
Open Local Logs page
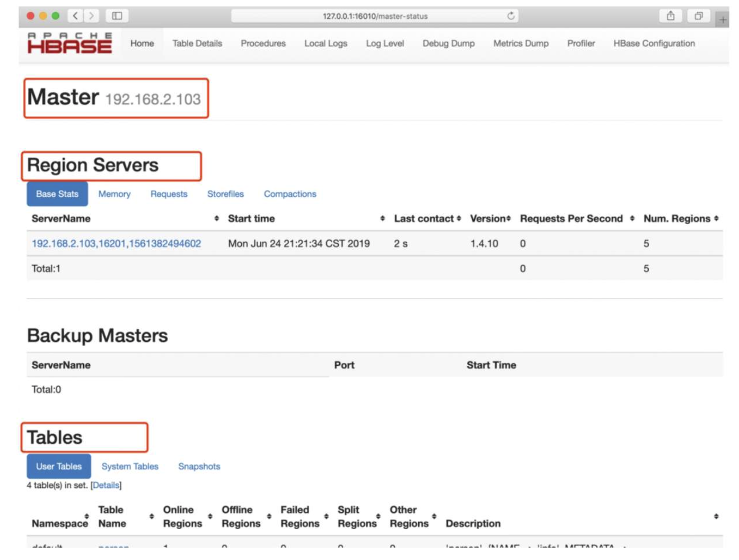325,43
